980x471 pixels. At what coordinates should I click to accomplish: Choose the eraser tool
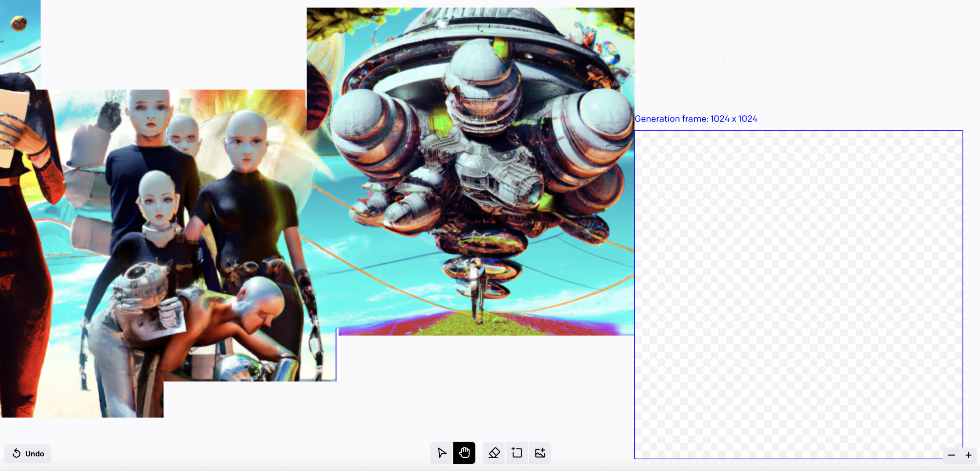pyautogui.click(x=494, y=453)
